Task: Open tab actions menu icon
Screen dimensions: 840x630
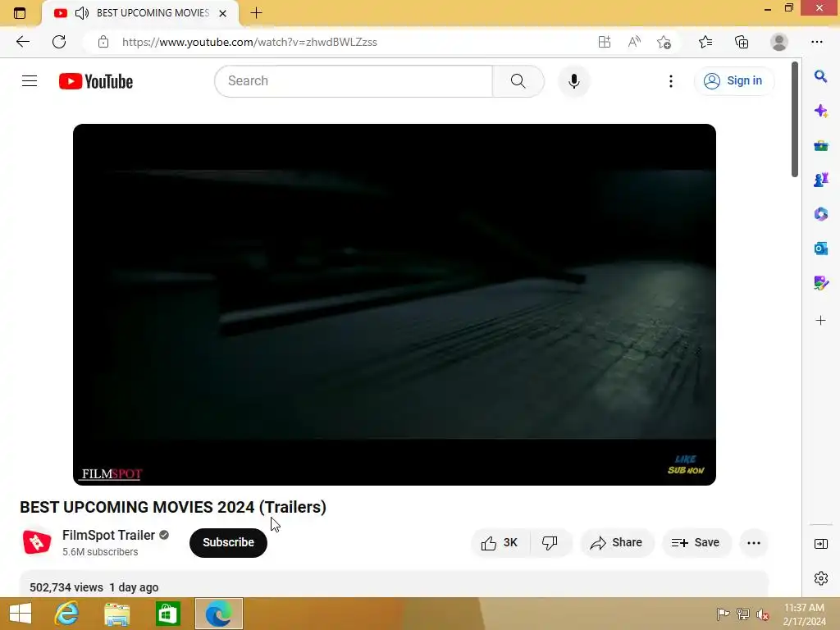Action: pos(20,13)
